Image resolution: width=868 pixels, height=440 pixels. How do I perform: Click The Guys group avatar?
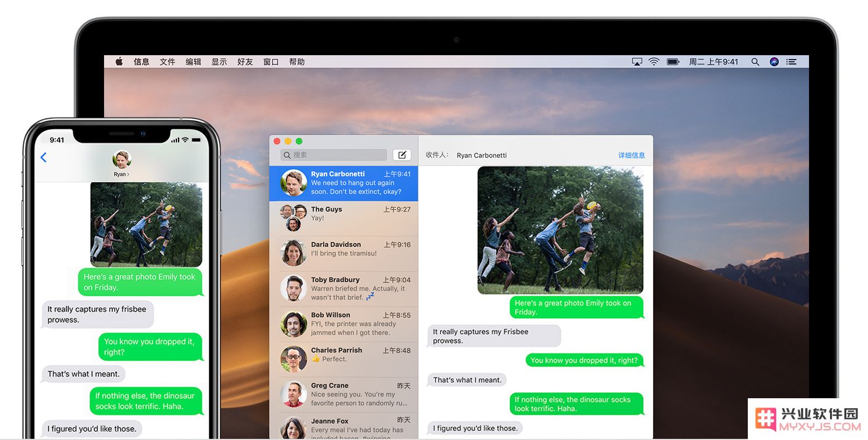tap(294, 218)
